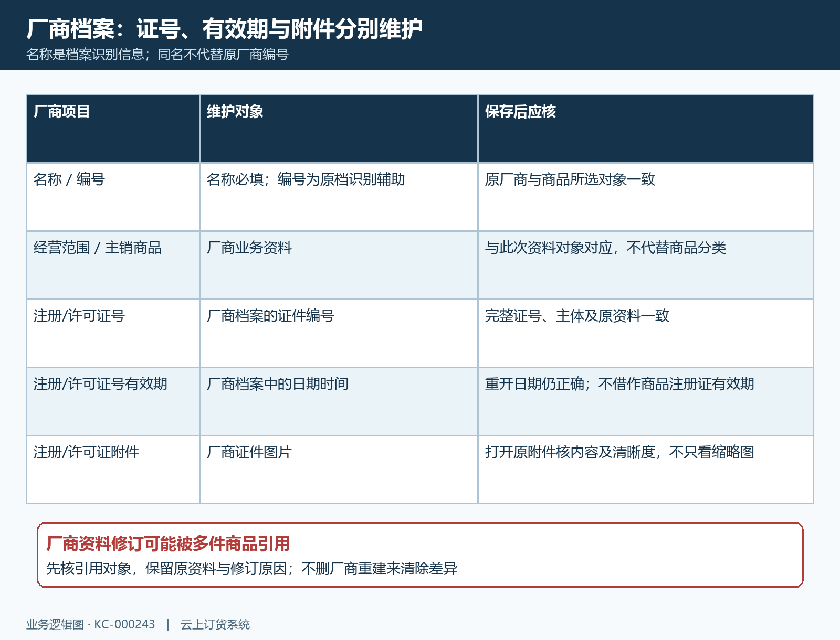This screenshot has width=840, height=640.
Task: Click cell 完整证号、主体及原资料一致
Action: click(646, 334)
